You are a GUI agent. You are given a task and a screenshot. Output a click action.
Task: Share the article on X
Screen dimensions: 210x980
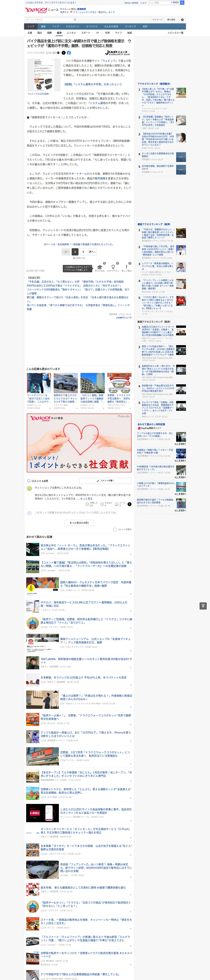pyautogui.click(x=64, y=53)
